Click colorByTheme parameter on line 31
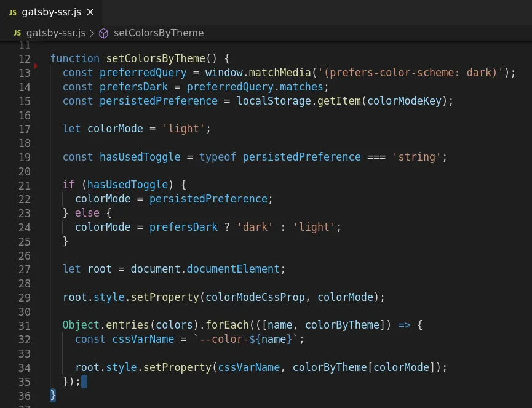The image size is (532, 408). click(x=343, y=325)
